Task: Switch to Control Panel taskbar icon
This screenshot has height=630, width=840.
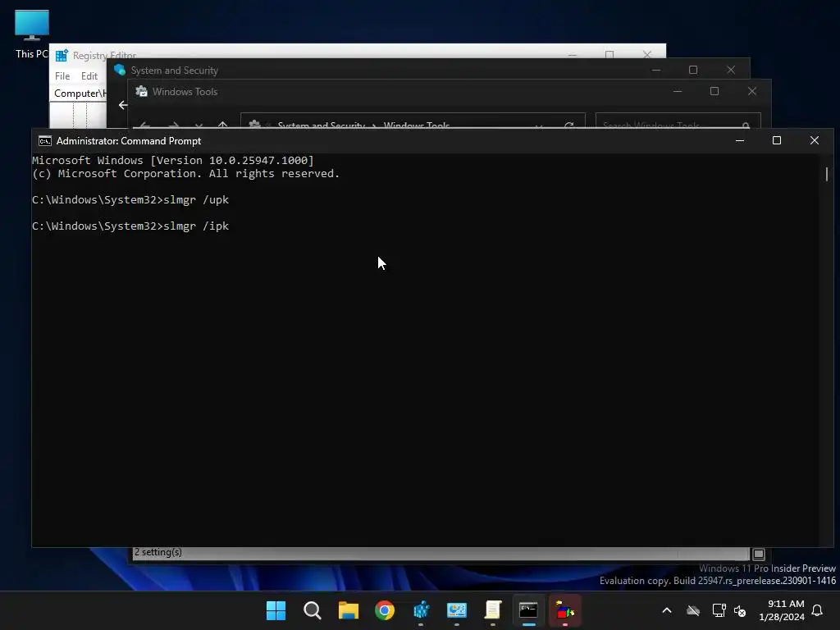Action: pos(456,610)
